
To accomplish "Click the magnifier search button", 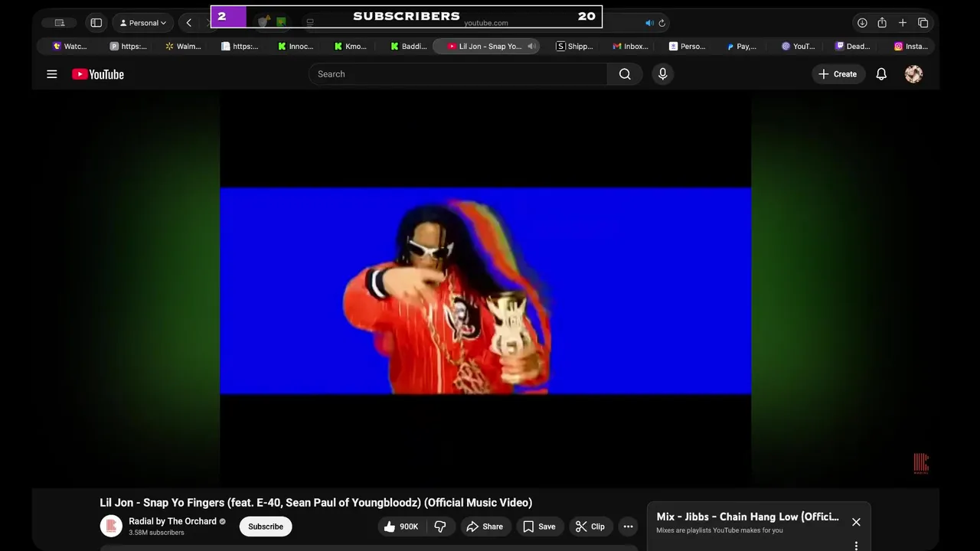I will [625, 74].
